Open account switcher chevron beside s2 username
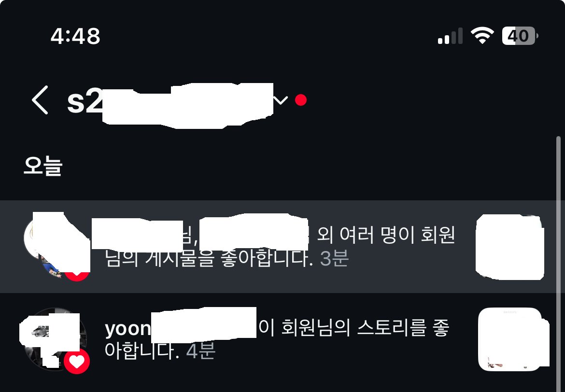The height and width of the screenshot is (392, 565). click(x=281, y=100)
